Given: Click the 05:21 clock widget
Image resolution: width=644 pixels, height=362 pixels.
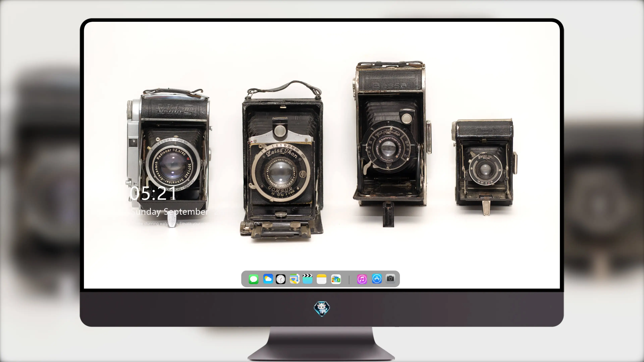Looking at the screenshot, I should coord(153,193).
